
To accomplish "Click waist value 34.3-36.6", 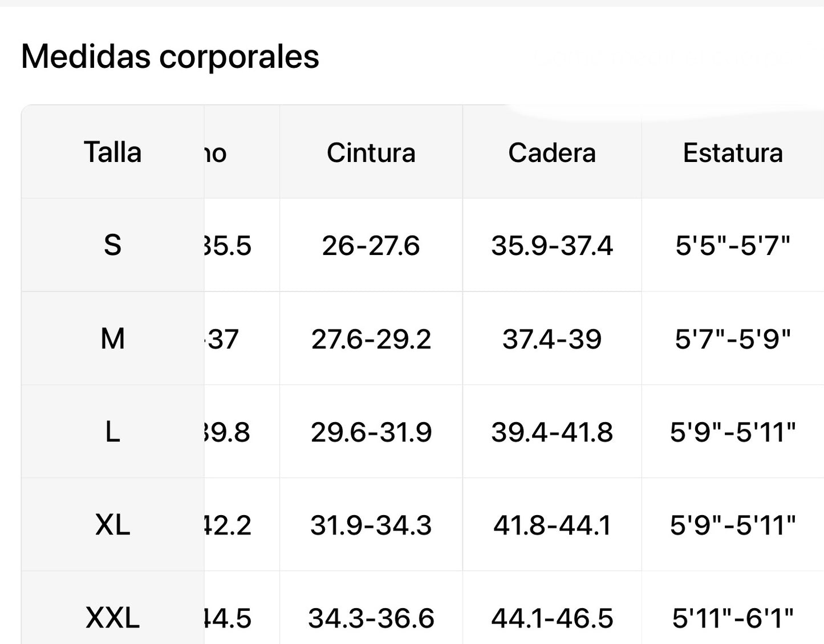I will click(371, 618).
